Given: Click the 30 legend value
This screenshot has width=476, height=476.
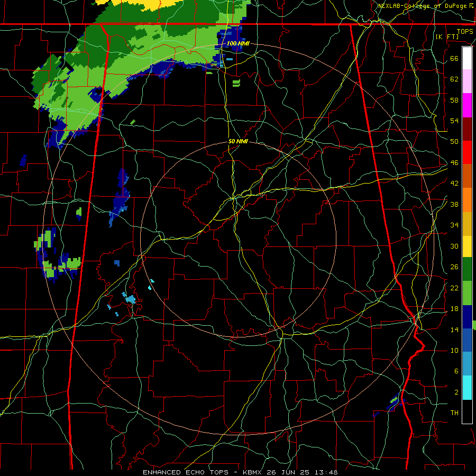Looking at the screenshot, I should point(454,246).
